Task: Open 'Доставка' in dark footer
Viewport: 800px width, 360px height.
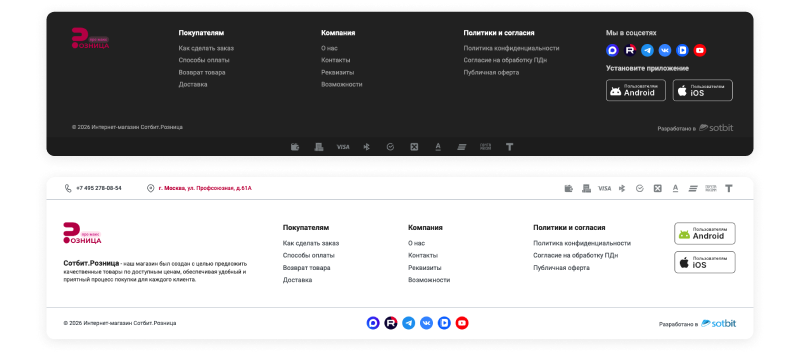Action: point(193,85)
